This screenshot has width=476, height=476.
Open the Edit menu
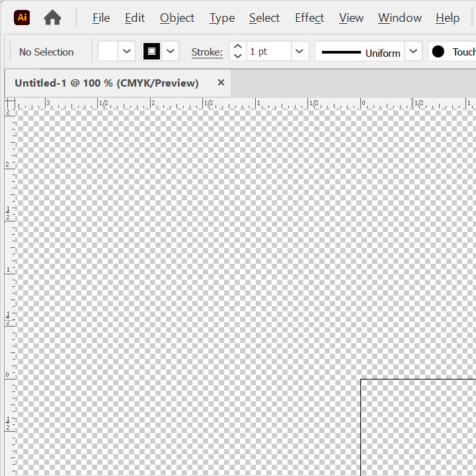coord(135,18)
